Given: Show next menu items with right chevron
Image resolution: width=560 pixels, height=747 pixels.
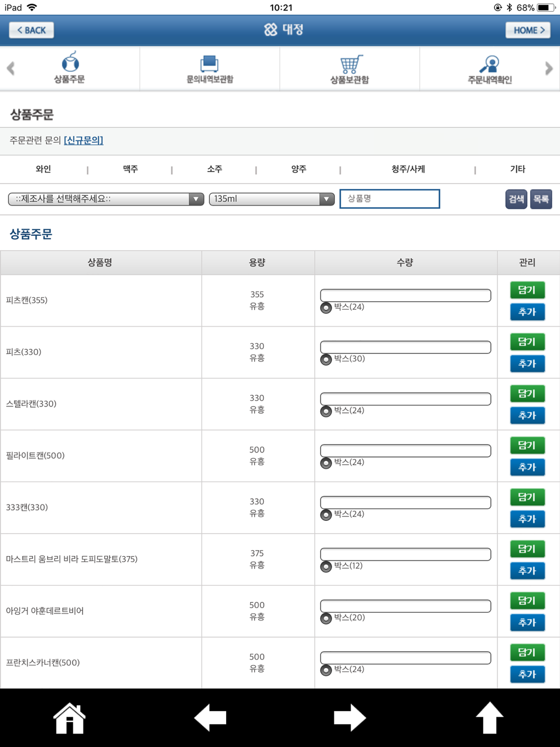Looking at the screenshot, I should click(x=549, y=68).
